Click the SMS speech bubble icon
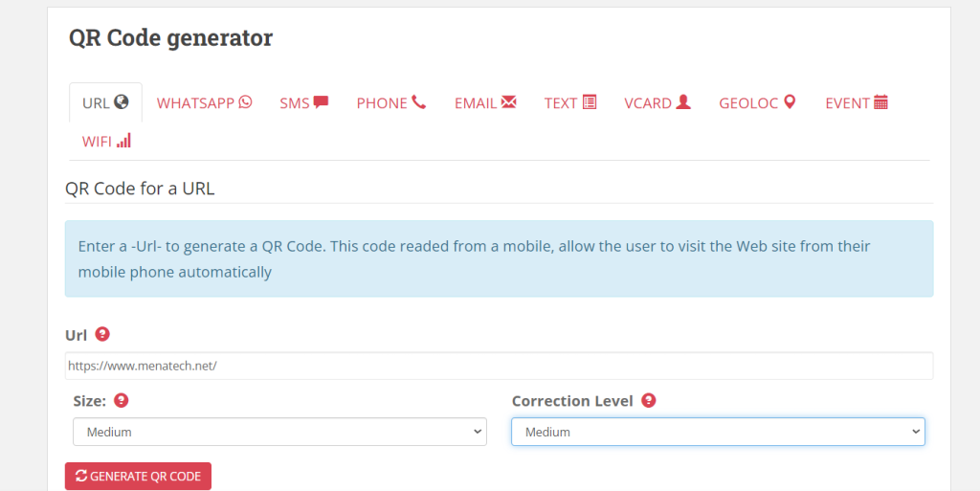The height and width of the screenshot is (491, 980). tap(321, 101)
